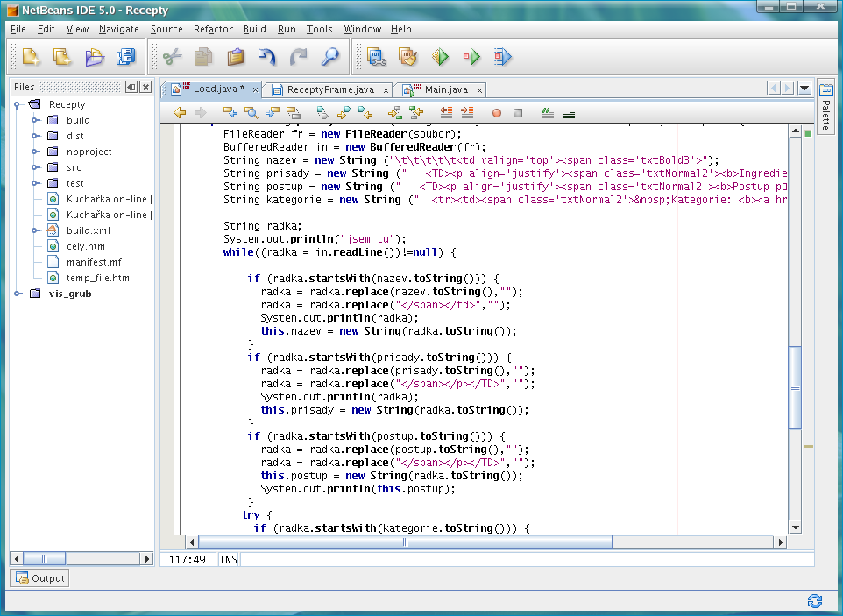Expand the src folder node
This screenshot has height=616, width=843.
click(36, 167)
